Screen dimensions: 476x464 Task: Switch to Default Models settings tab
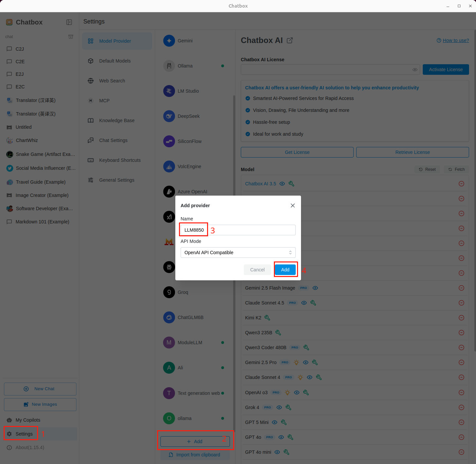(115, 61)
